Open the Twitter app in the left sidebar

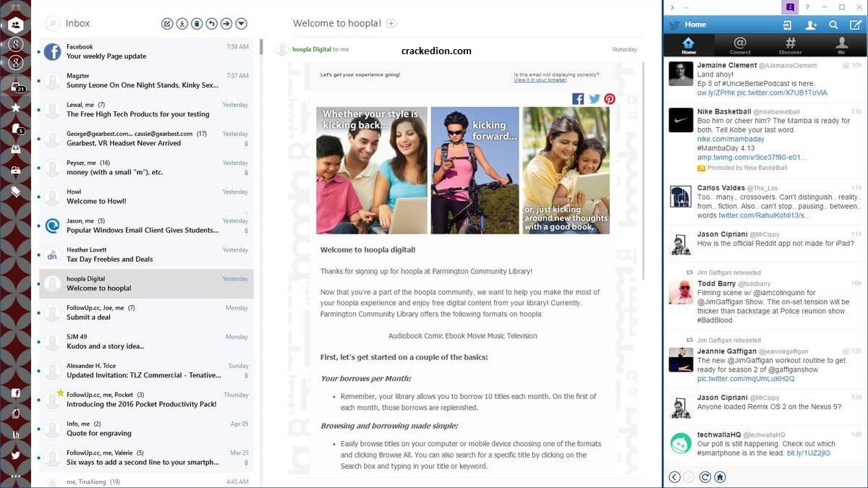[x=16, y=455]
